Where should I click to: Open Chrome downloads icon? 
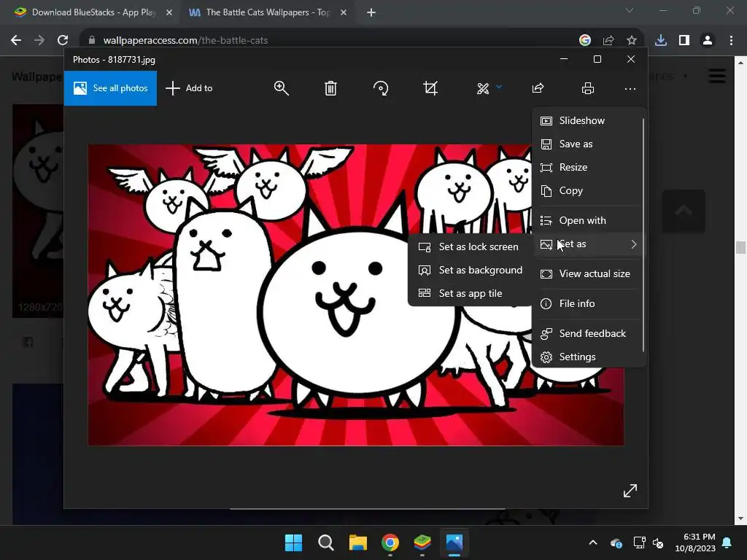[x=661, y=40]
